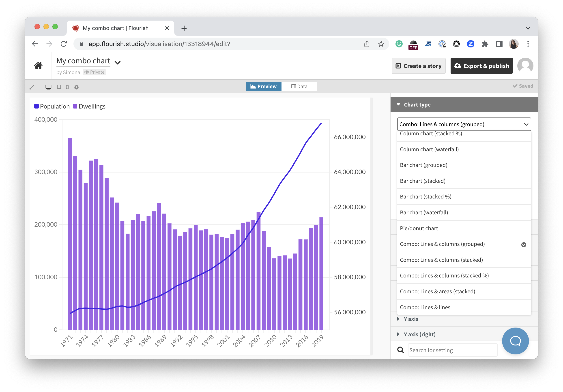Image resolution: width=563 pixels, height=392 pixels.
Task: Expand the Y axis (right) section
Action: coord(419,334)
